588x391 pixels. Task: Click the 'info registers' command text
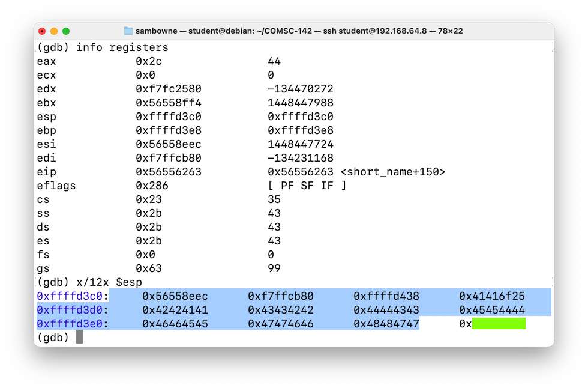tap(122, 47)
